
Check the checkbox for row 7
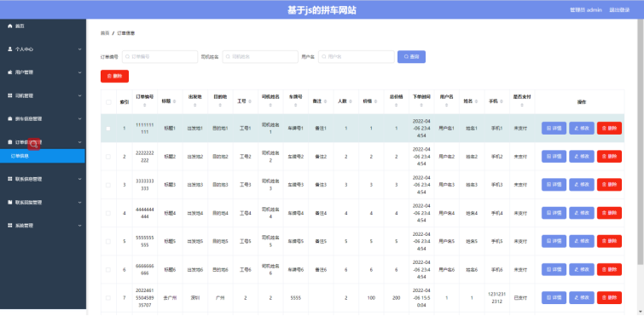click(108, 298)
